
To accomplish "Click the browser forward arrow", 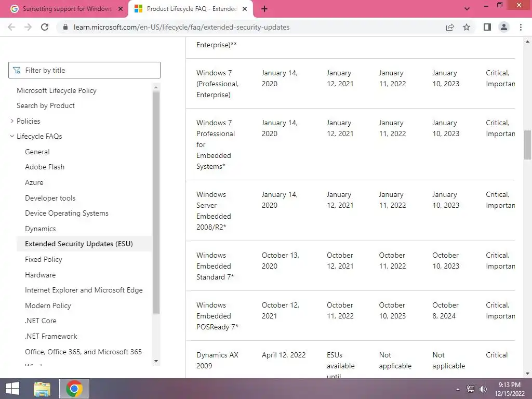I will [x=28, y=27].
